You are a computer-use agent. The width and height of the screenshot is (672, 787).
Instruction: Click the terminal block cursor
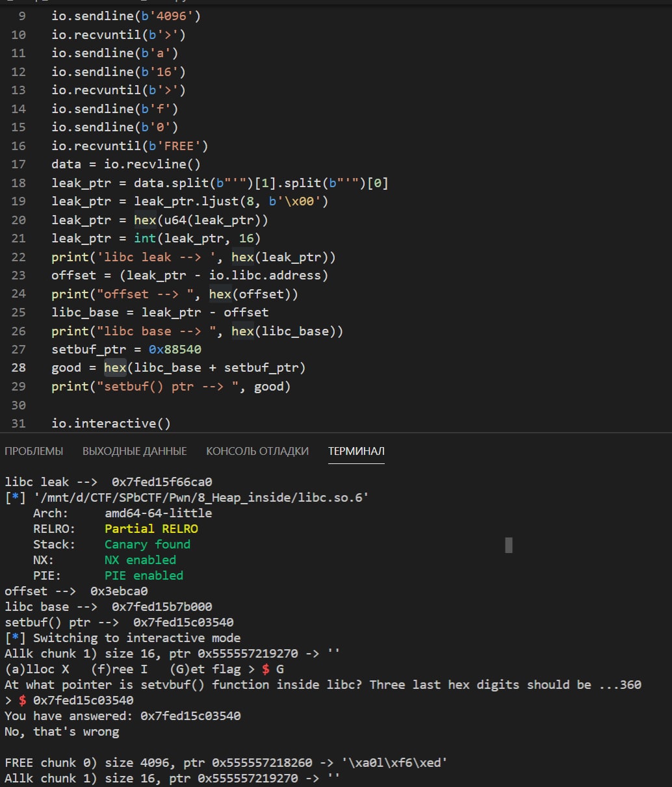[509, 545]
